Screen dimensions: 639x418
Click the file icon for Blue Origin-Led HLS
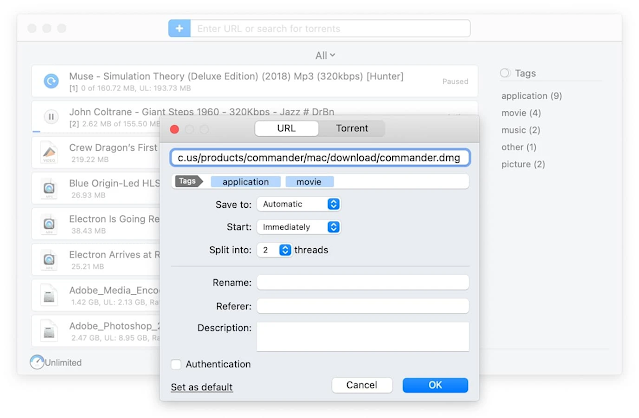pyautogui.click(x=49, y=188)
